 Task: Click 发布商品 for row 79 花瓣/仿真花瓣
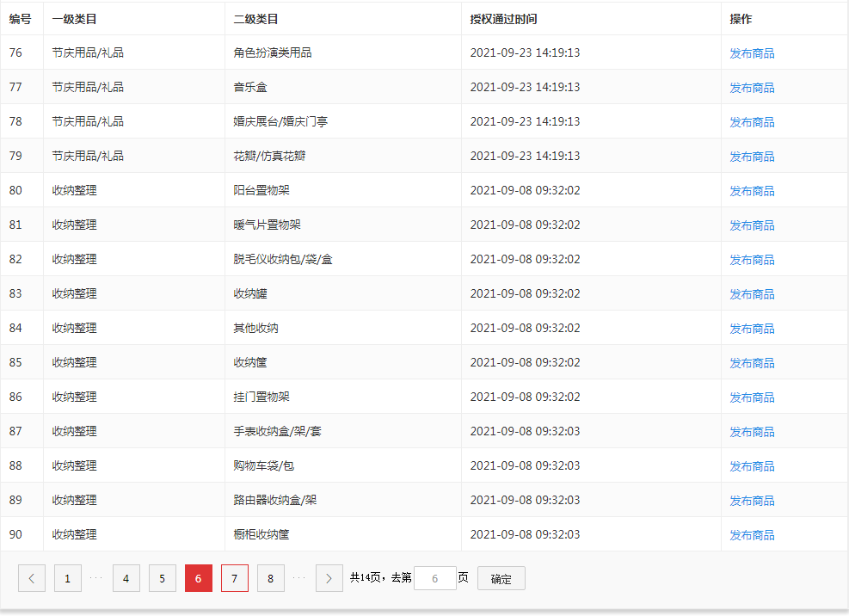click(x=752, y=156)
